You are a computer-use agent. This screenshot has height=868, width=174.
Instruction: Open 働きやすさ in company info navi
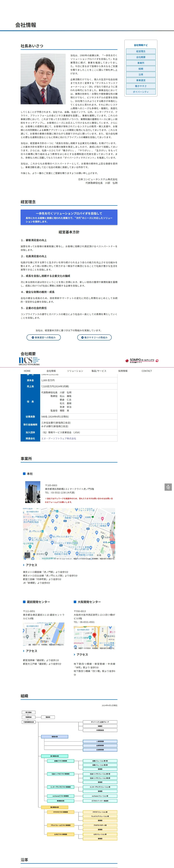pos(141,86)
